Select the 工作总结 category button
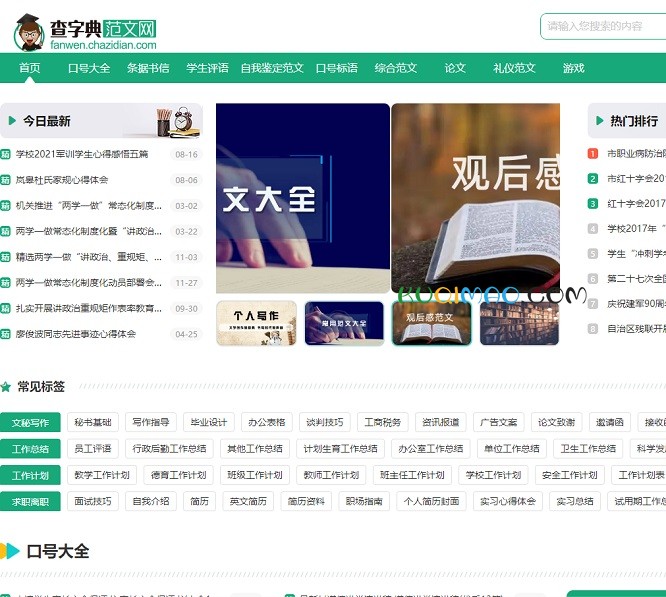This screenshot has height=597, width=666. click(30, 449)
